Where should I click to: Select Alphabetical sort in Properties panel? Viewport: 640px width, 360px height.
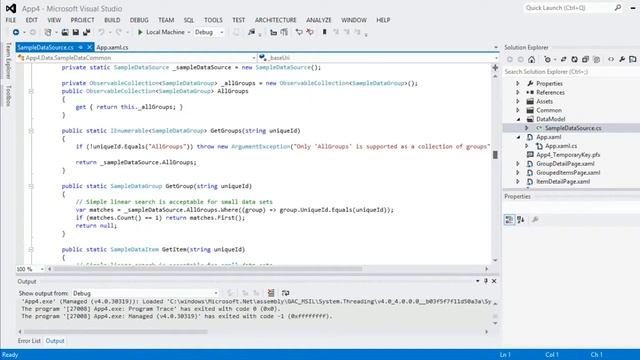(520, 220)
